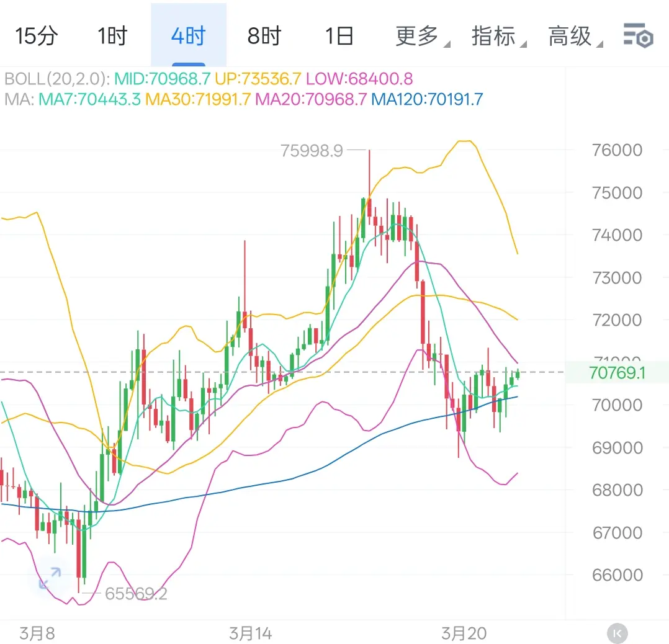
Task: Tap the 73000 price axis label
Action: [617, 278]
